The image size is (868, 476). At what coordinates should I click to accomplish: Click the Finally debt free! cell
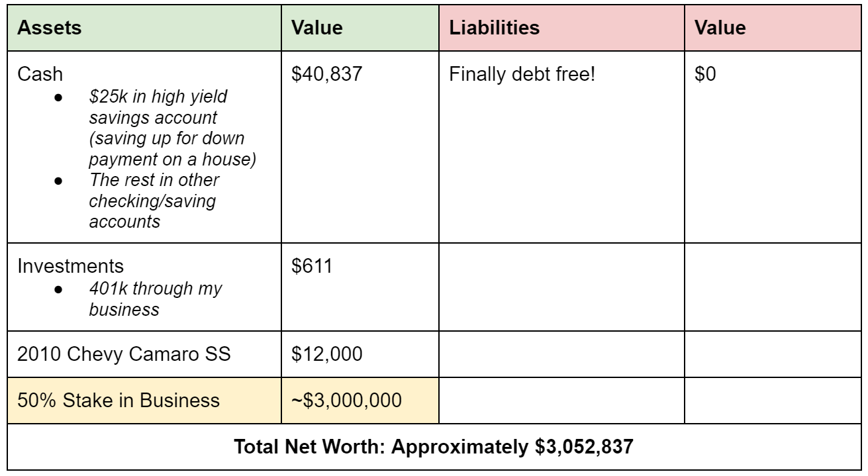coord(561,146)
